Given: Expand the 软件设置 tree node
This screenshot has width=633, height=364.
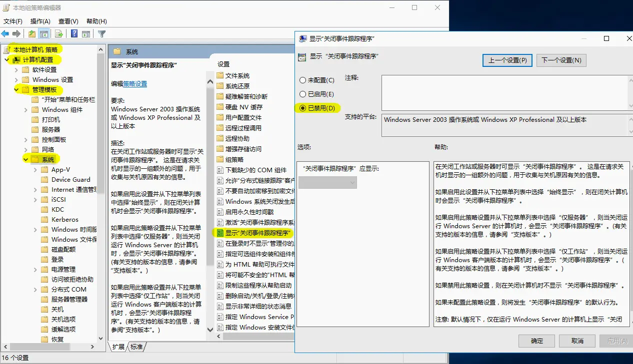Looking at the screenshot, I should click(x=16, y=69).
